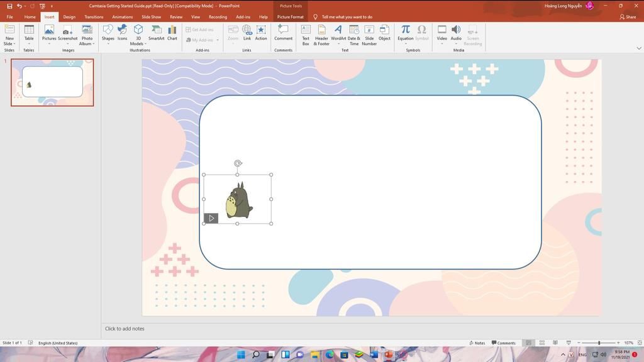Viewport: 644px width, 362px height.
Task: Open the Animations tab
Action: coord(123,17)
